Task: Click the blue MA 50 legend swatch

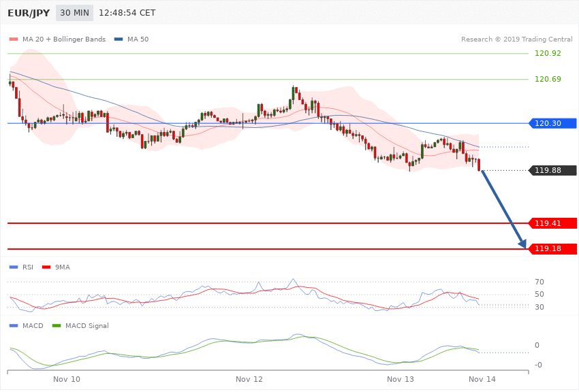Action: point(119,39)
